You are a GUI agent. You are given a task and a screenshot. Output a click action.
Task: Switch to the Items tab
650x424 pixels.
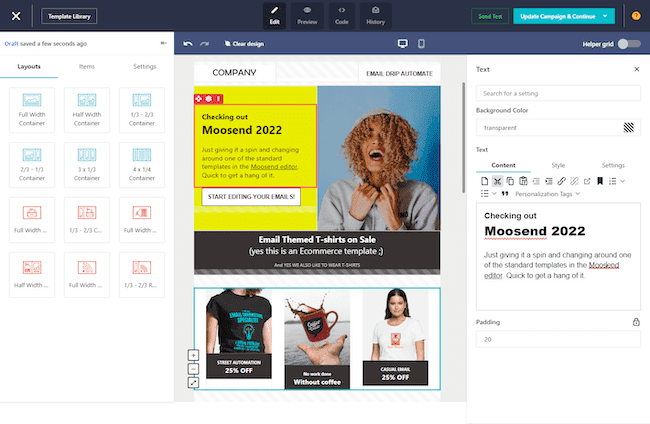tap(86, 66)
